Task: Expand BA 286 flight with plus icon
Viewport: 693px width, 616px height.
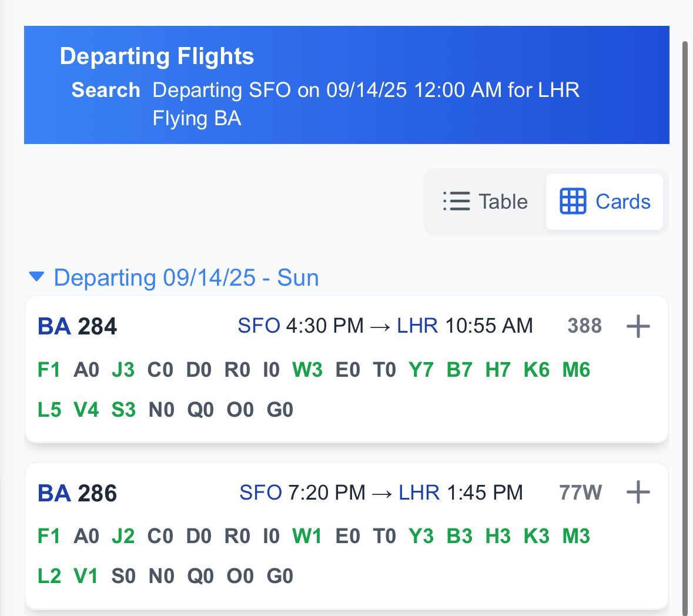Action: [638, 492]
